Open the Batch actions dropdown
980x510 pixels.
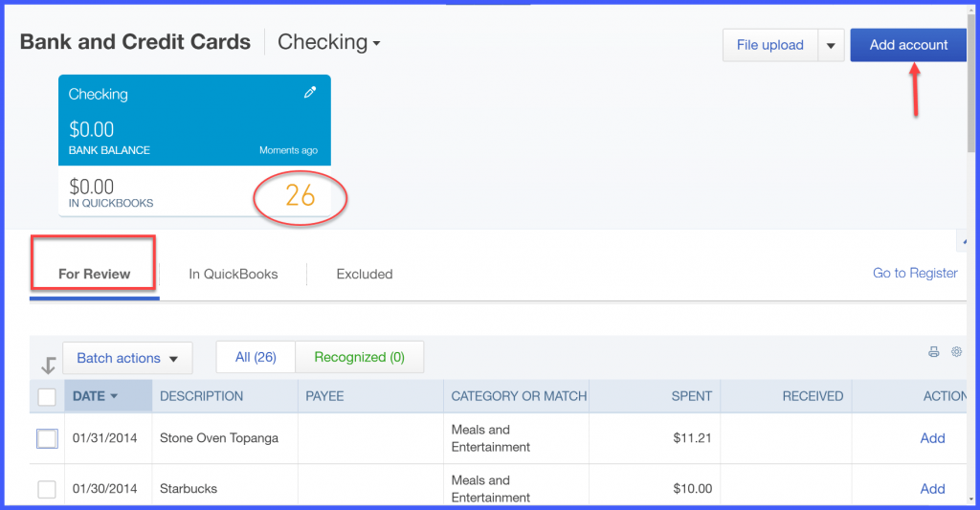pos(127,358)
